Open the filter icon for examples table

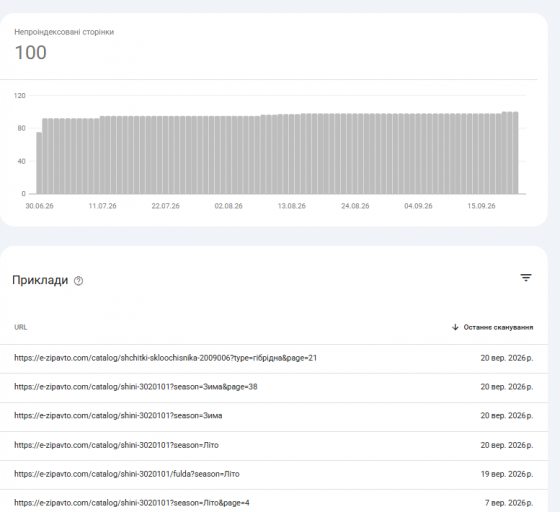point(526,277)
